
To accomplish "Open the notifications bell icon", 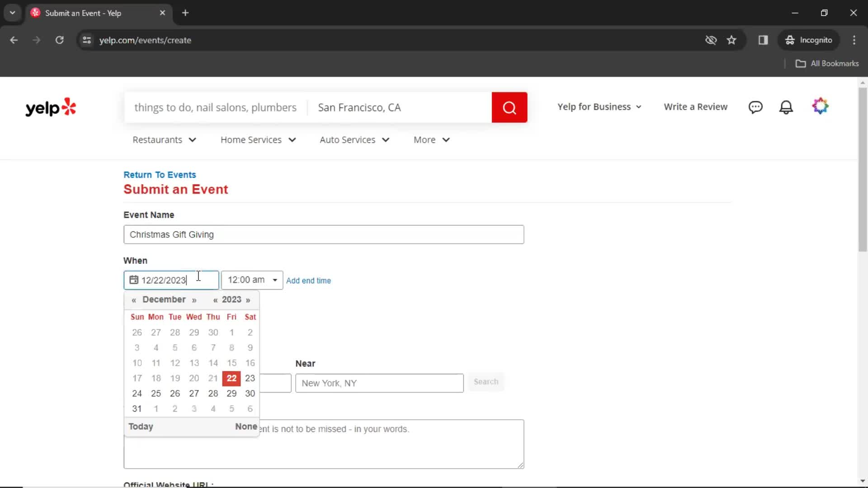I will 786,107.
